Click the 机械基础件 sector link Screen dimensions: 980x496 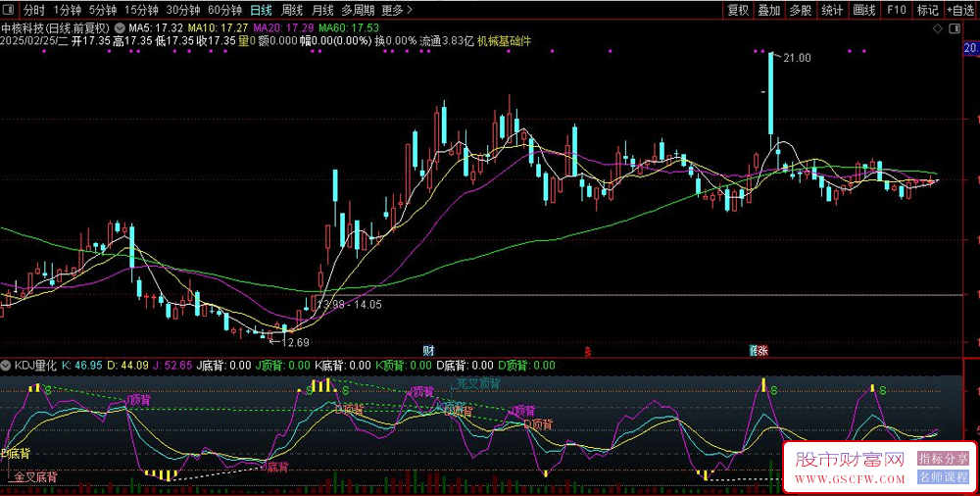tap(505, 41)
